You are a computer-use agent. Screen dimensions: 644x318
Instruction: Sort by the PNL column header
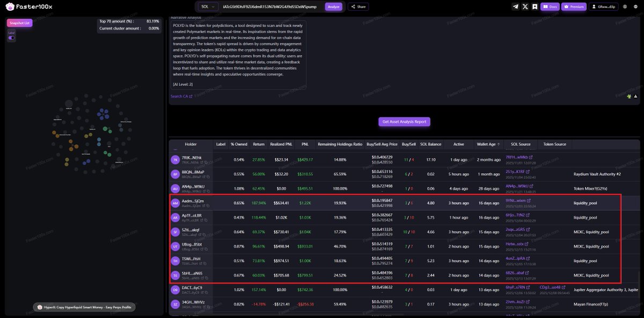coord(305,144)
